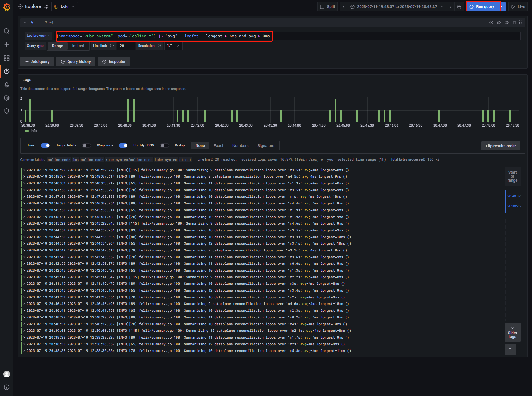Viewport: 532px width, 396px height.
Task: Expand the log line at 20:38:30
Action: (x=24, y=351)
